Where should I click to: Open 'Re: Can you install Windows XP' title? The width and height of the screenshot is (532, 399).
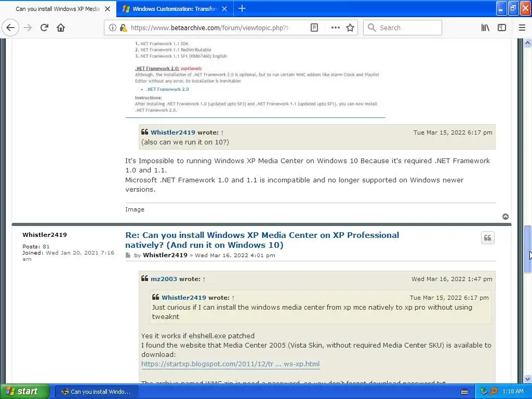(x=262, y=240)
